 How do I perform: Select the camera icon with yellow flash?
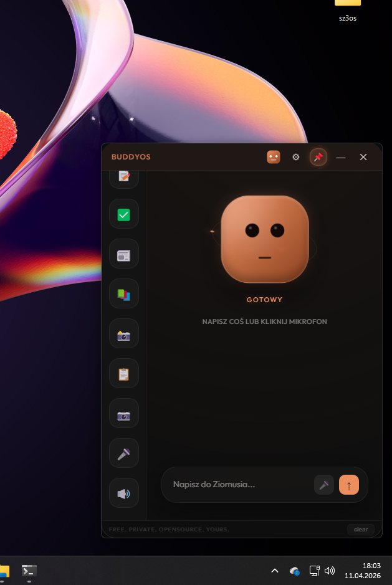pyautogui.click(x=123, y=335)
